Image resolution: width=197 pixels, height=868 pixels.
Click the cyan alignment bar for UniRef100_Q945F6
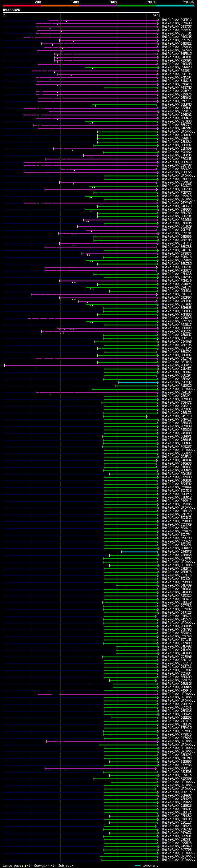click(x=140, y=551)
